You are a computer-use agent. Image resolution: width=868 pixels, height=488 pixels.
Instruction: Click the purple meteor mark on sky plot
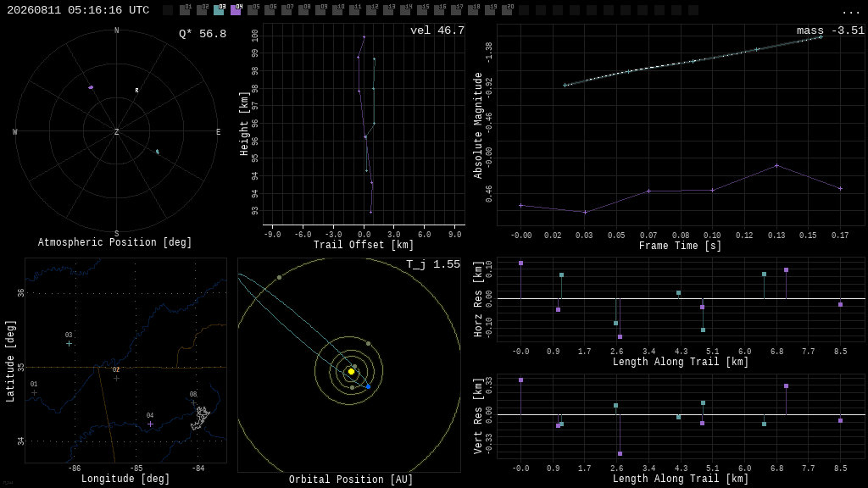(91, 87)
